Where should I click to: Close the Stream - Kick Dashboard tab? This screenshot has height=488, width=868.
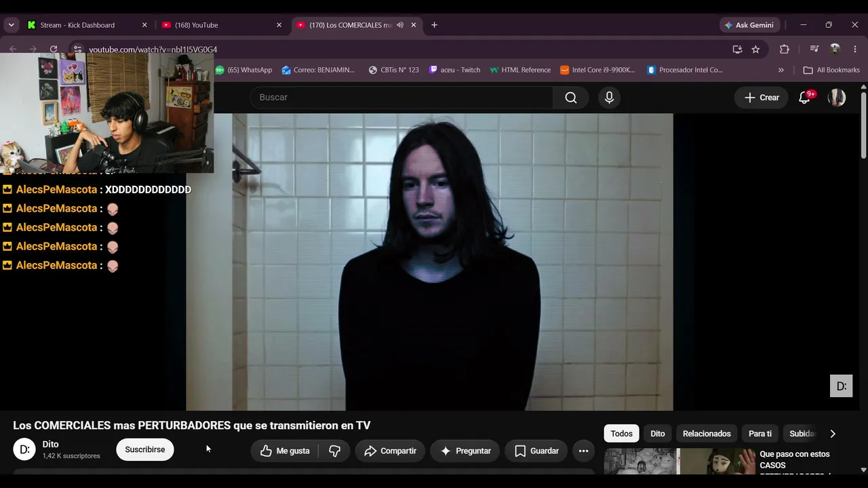pyautogui.click(x=144, y=25)
